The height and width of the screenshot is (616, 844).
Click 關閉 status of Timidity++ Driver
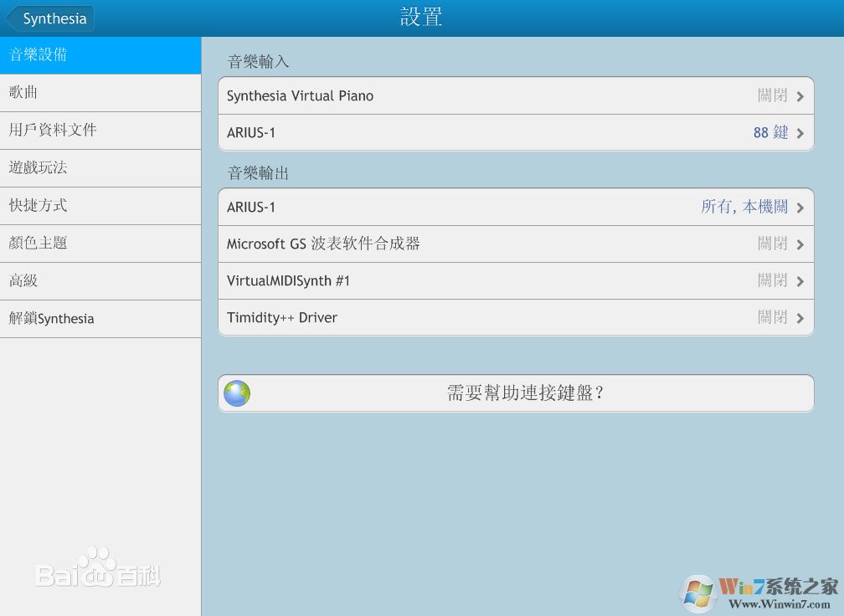(x=772, y=317)
